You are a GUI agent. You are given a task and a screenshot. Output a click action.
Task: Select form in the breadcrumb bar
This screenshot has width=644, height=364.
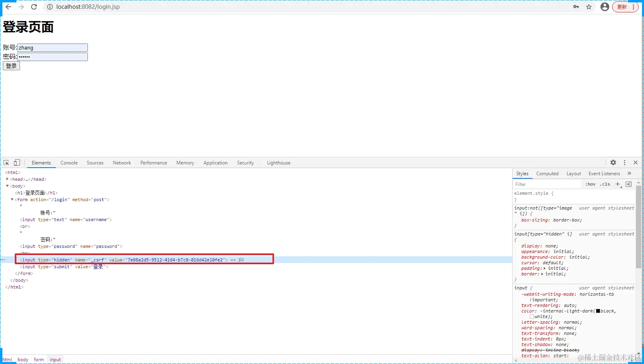tap(39, 360)
